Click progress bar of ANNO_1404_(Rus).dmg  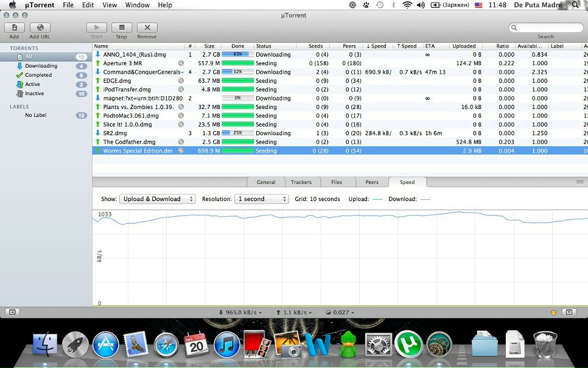(237, 55)
